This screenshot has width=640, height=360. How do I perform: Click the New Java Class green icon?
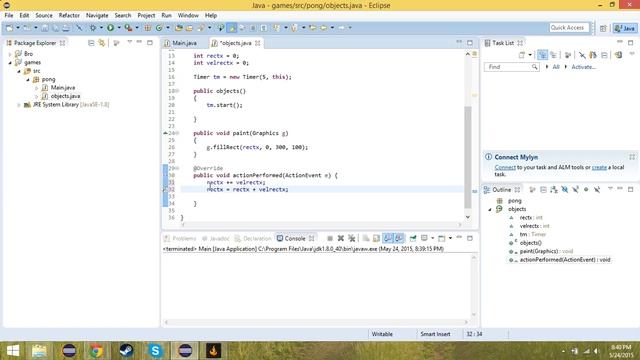[159, 28]
